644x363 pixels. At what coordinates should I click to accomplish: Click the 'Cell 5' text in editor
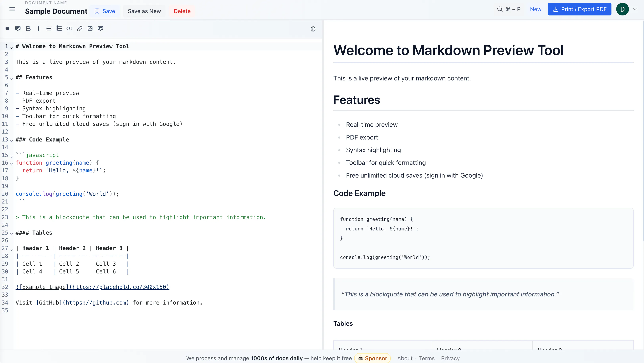click(x=69, y=271)
